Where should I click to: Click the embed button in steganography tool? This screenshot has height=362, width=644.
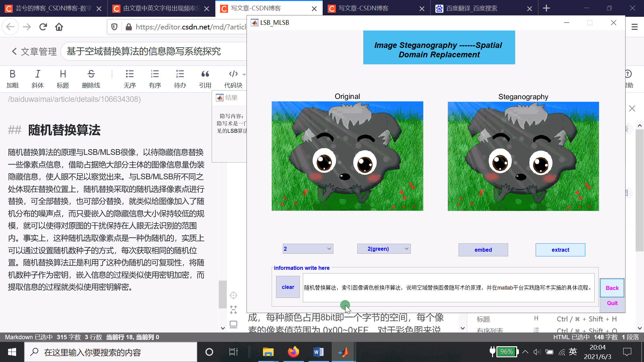(483, 249)
